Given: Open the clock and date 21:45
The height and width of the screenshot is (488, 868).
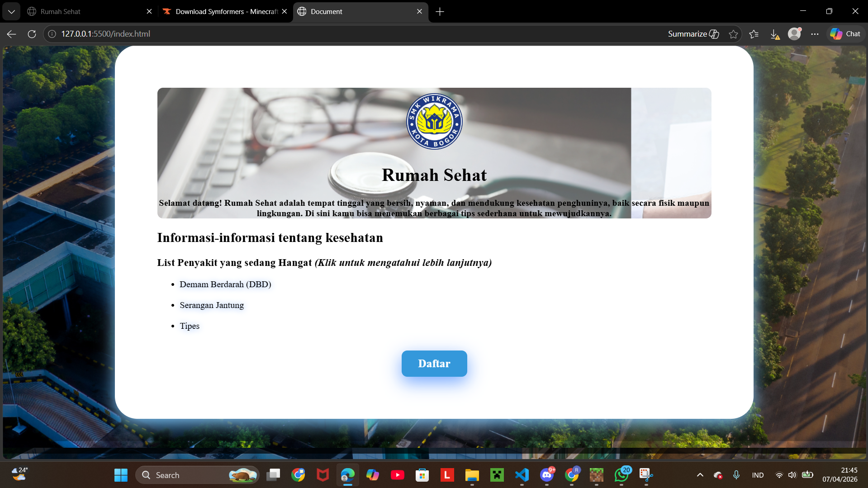Looking at the screenshot, I should (x=840, y=475).
